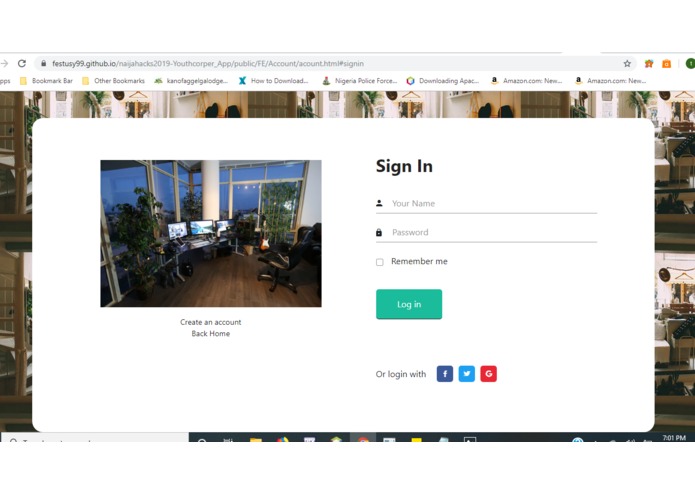Click the Log in button

(409, 304)
